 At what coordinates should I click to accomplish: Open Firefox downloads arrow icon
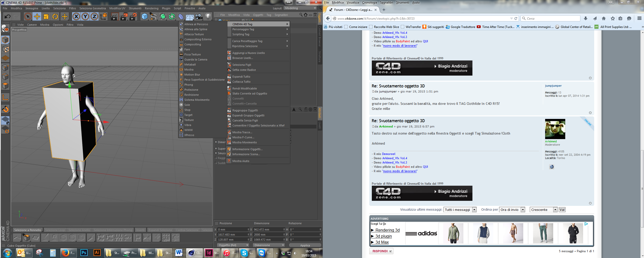click(x=586, y=18)
